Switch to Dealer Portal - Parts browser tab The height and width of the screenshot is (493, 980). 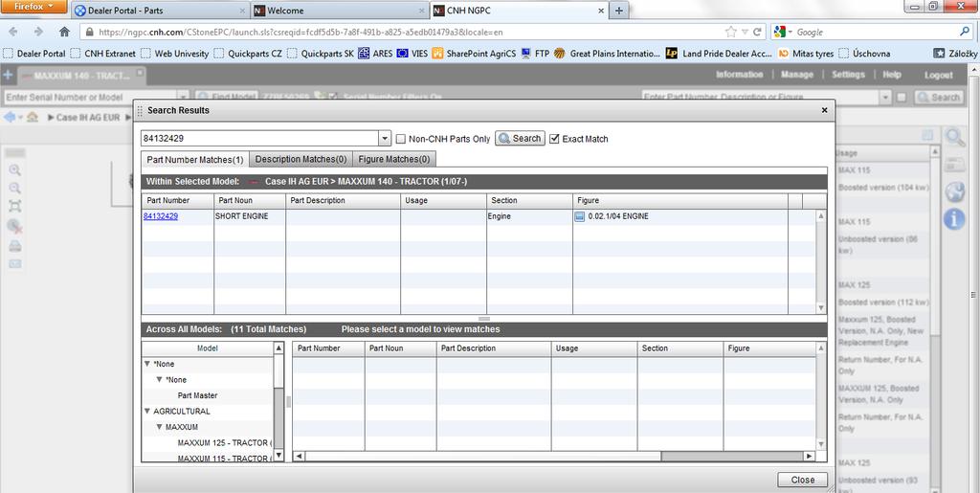[x=160, y=11]
